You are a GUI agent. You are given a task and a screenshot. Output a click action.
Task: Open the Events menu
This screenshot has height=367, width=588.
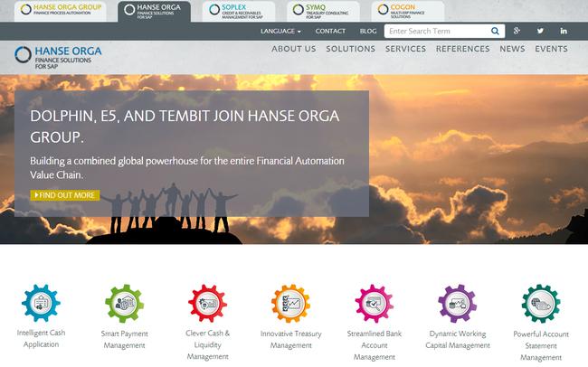click(x=551, y=49)
